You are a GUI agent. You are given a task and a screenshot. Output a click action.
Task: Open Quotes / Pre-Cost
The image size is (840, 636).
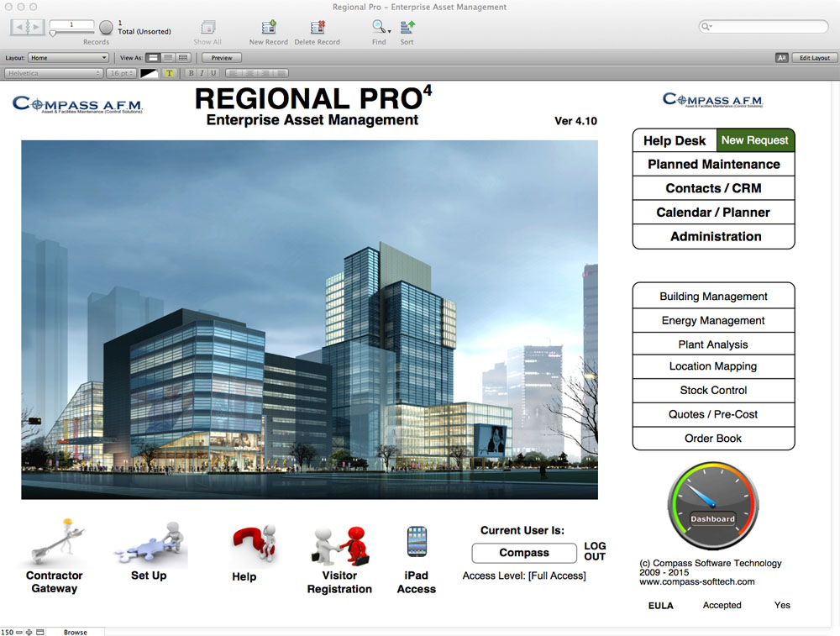pyautogui.click(x=713, y=415)
